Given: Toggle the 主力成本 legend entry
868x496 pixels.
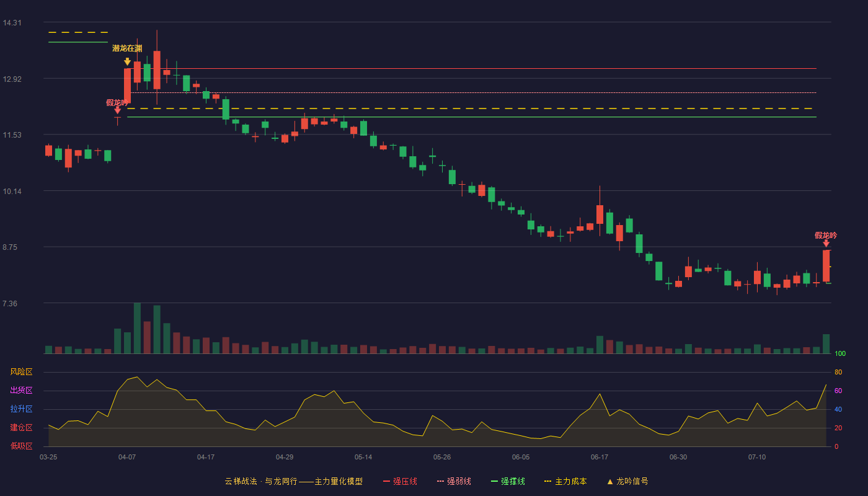Looking at the screenshot, I should [x=565, y=481].
